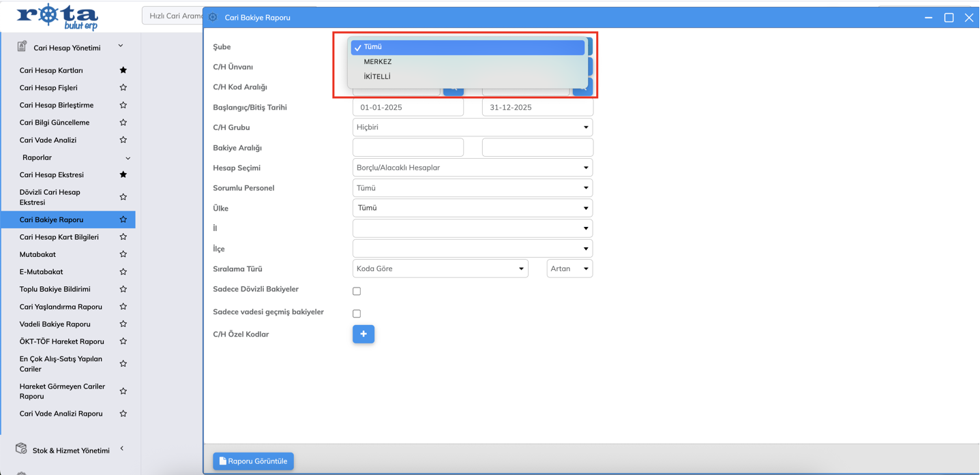
Task: Favorite the E-Mutabakat menu item
Action: coord(123,272)
